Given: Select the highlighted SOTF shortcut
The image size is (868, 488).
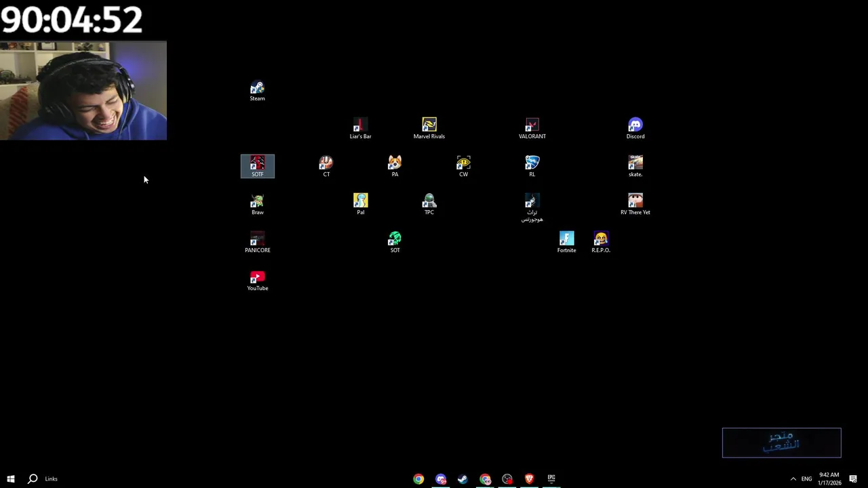Looking at the screenshot, I should (258, 167).
